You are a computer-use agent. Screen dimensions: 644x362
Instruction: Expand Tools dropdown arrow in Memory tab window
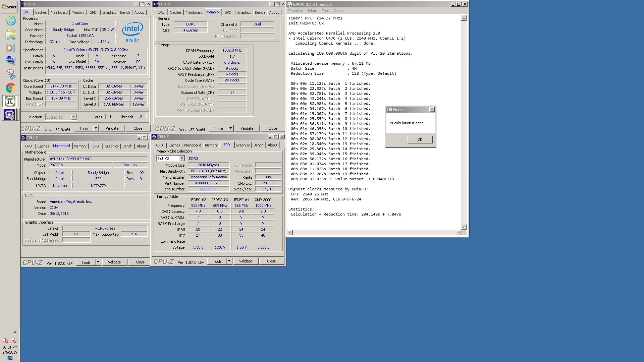pyautogui.click(x=230, y=128)
